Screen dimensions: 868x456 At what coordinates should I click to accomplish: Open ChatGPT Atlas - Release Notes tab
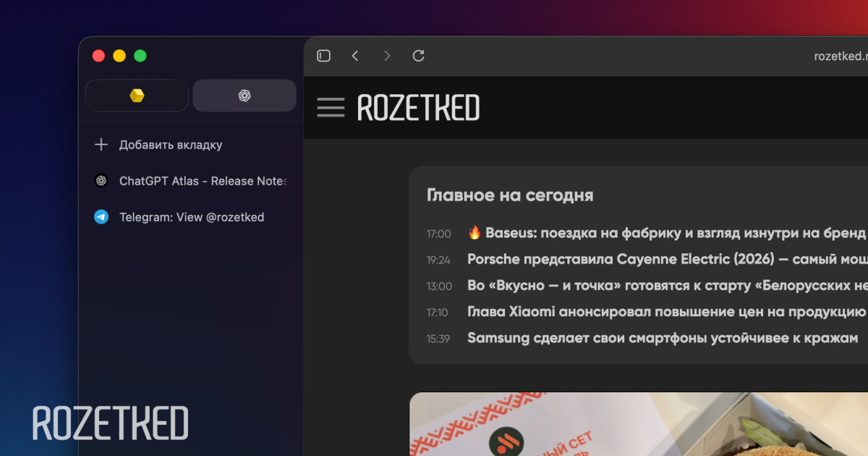tap(203, 181)
